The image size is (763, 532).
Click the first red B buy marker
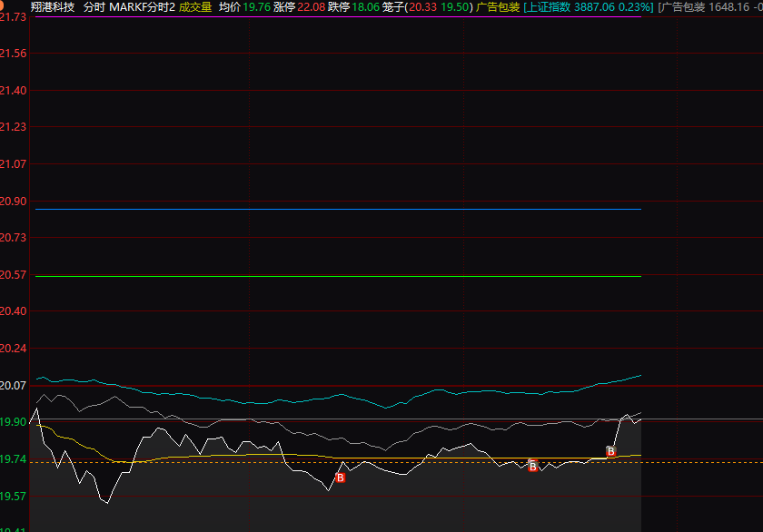point(341,478)
